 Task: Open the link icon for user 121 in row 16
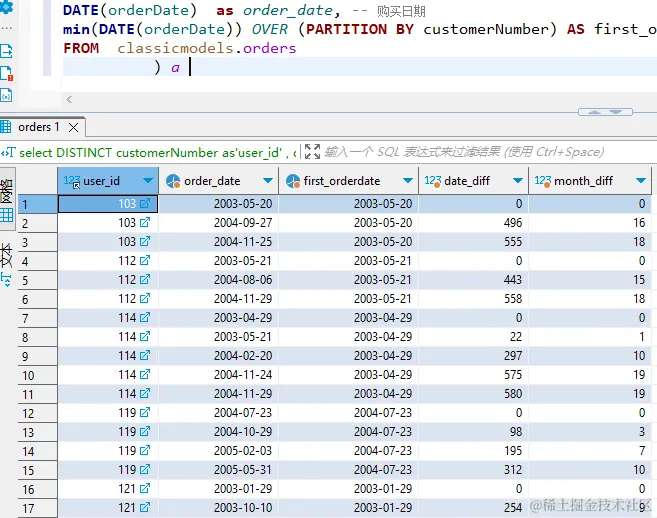coord(145,489)
